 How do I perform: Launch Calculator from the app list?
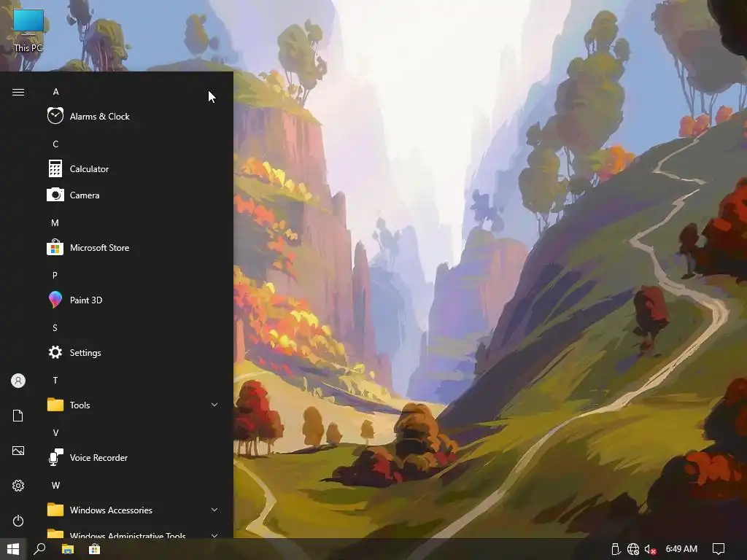(133, 168)
